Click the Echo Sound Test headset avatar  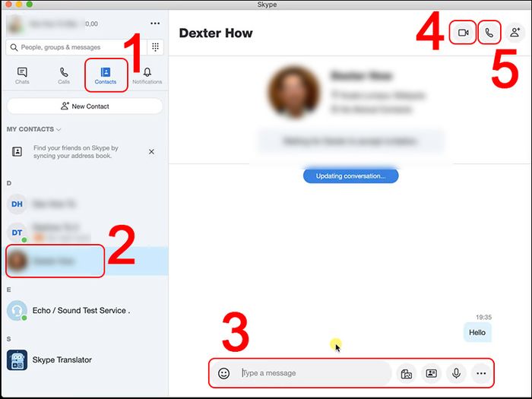17,310
